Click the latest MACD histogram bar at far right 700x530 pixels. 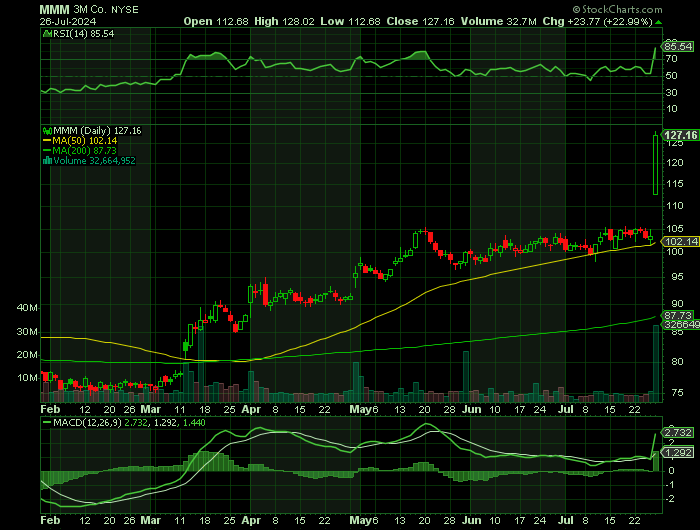[x=656, y=461]
